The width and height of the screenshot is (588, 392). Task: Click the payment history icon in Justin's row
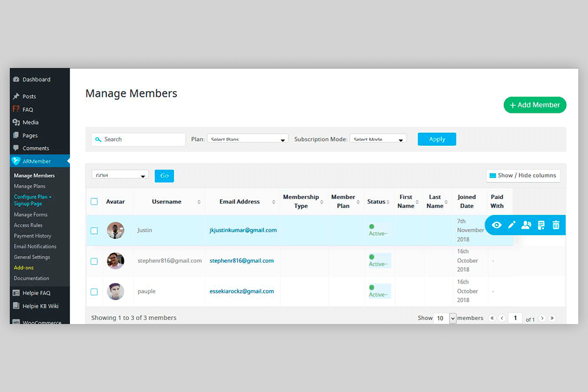[541, 225]
